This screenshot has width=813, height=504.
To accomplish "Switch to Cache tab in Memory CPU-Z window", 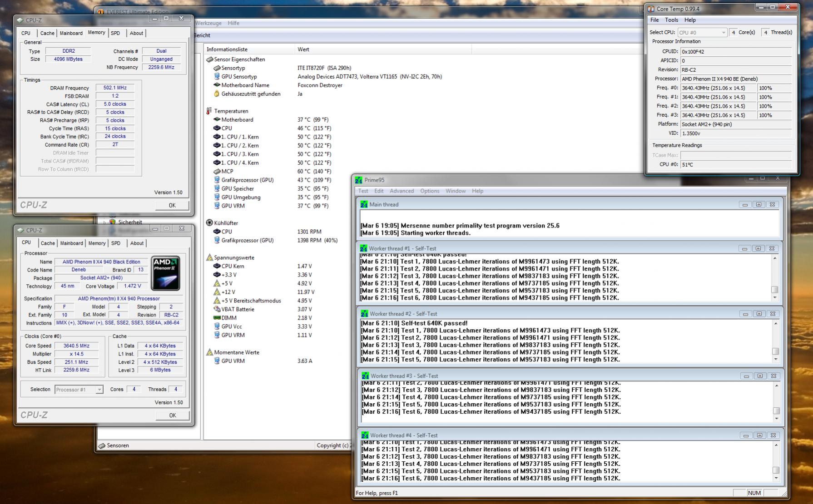I will click(x=47, y=33).
